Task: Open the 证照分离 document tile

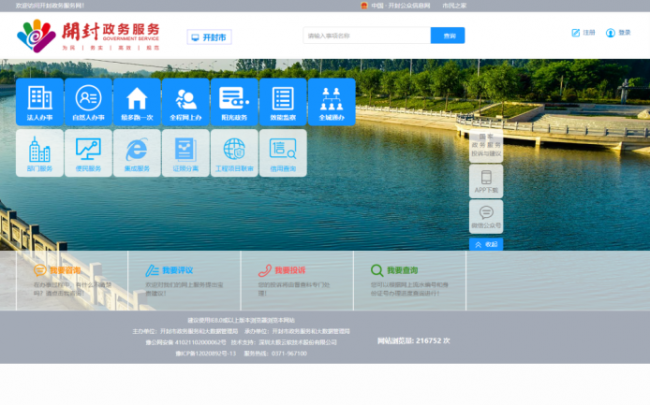Action: tap(185, 153)
